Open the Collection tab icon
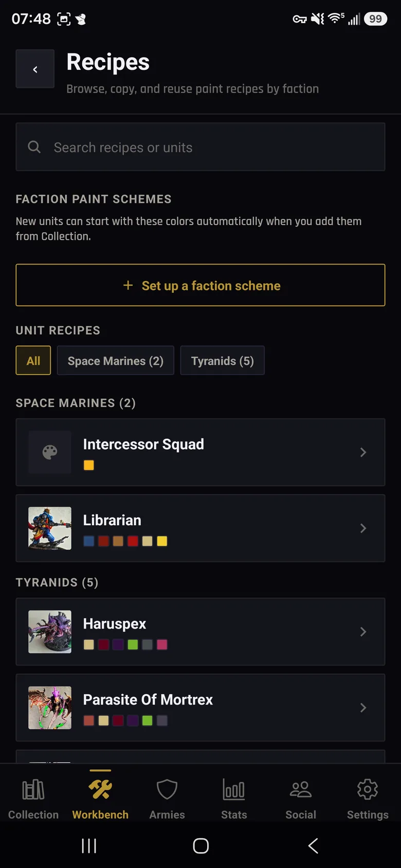401x868 pixels. click(33, 789)
